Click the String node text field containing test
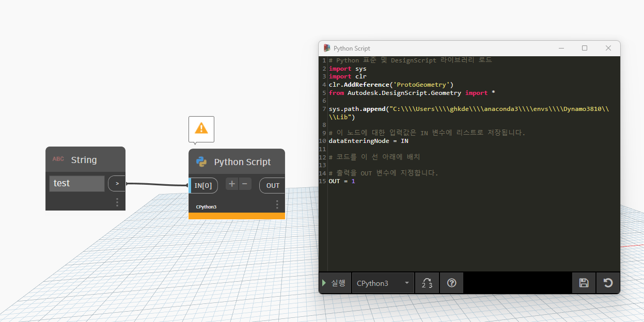The image size is (644, 322). tap(77, 183)
